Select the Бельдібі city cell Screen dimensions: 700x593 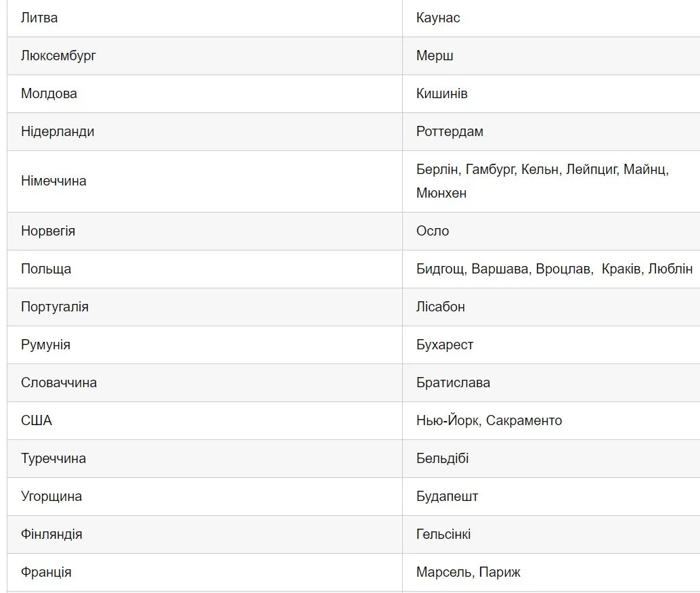click(x=443, y=459)
